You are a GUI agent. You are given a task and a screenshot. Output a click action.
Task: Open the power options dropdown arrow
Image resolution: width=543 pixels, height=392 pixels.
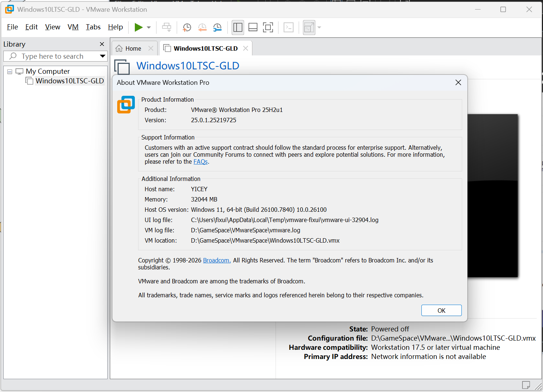point(148,27)
